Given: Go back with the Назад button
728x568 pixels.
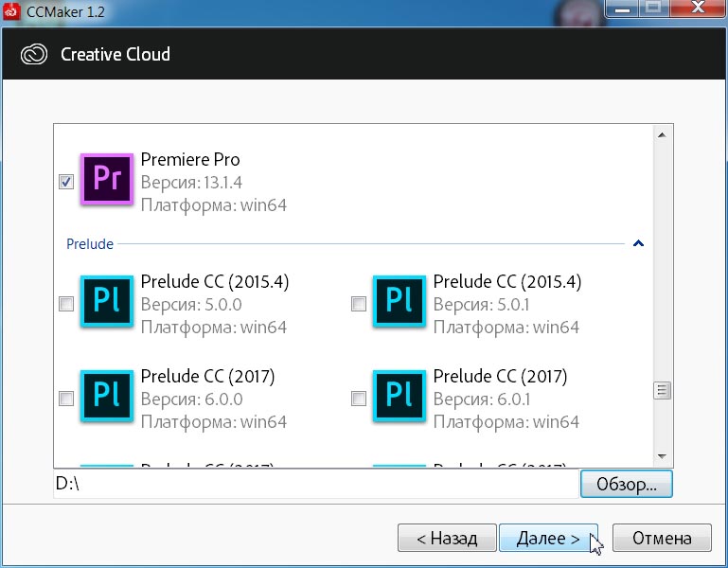Looking at the screenshot, I should [x=447, y=538].
